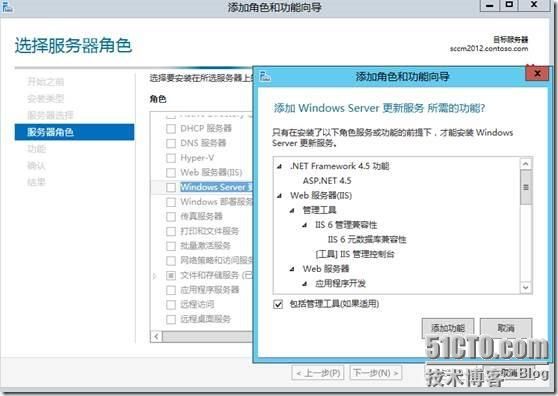Toggle the 文件和存储服务 checkbox
The width and height of the screenshot is (558, 396).
point(171,275)
